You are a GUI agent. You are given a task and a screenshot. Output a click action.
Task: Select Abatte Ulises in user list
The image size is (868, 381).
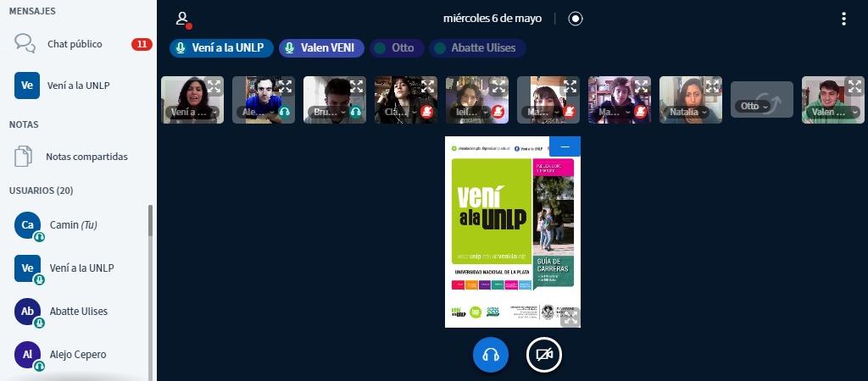pyautogui.click(x=78, y=312)
